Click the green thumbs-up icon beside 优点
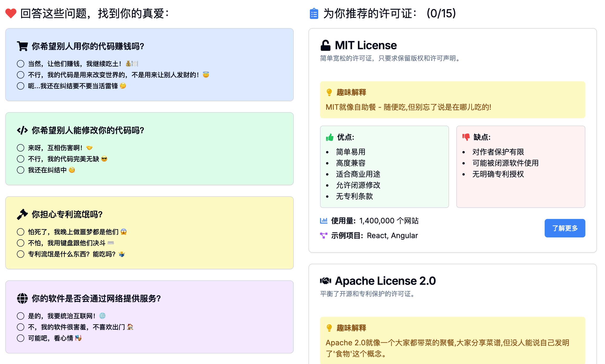This screenshot has width=605, height=364. pyautogui.click(x=330, y=137)
